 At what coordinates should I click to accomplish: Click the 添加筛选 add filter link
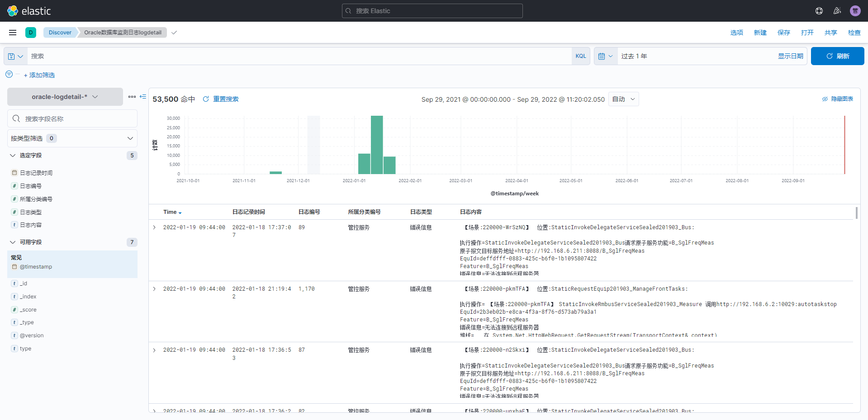(x=39, y=75)
